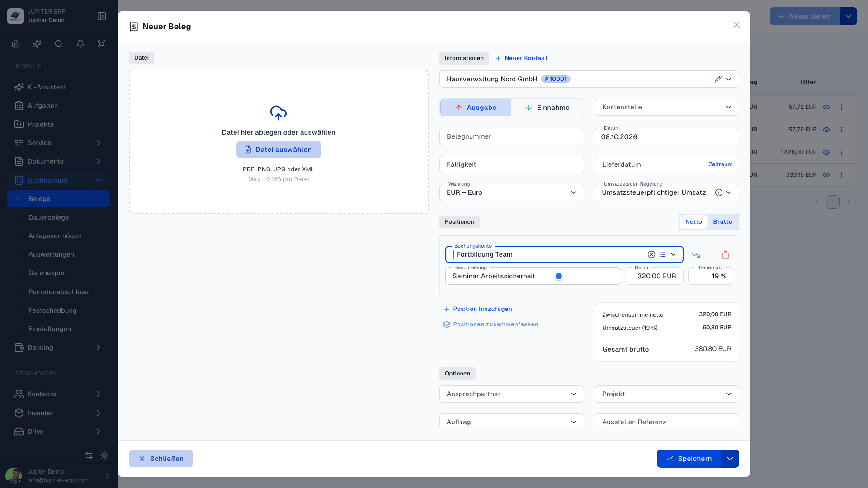The width and height of the screenshot is (868, 488).
Task: Clear the Buchungskonto field with X icon
Action: [x=651, y=254]
